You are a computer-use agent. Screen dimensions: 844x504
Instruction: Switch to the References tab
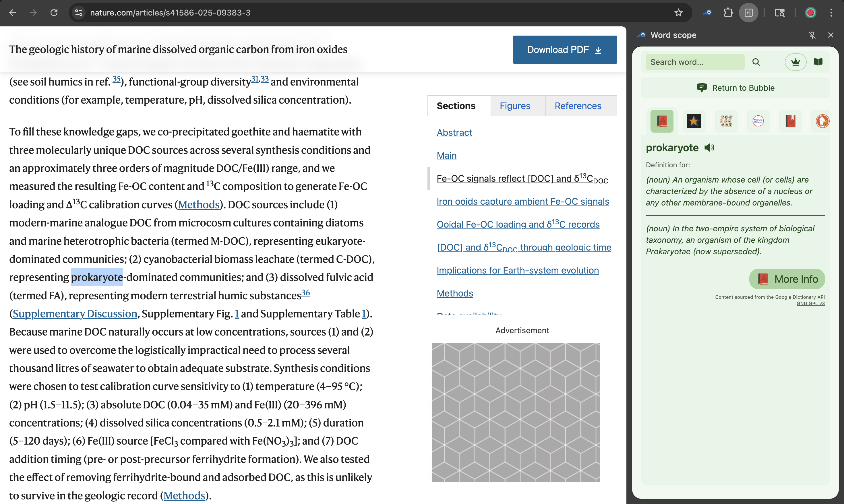578,106
